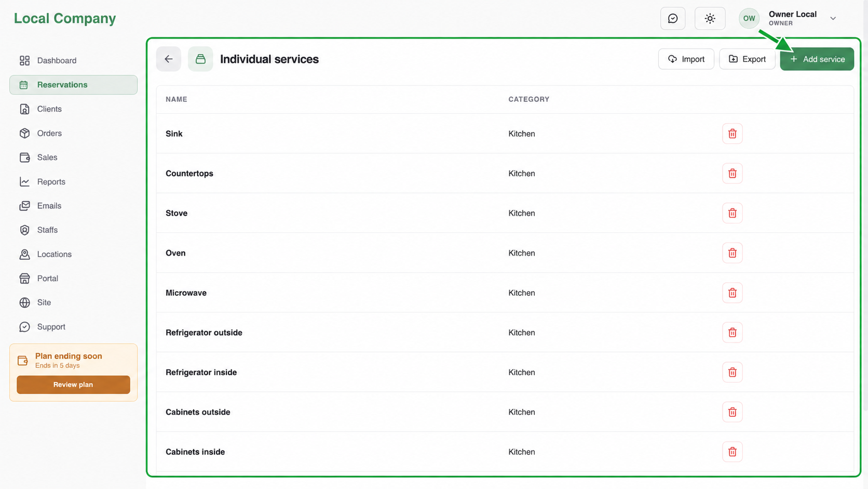Click the services icon beside the Individual services title
Image resolution: width=868 pixels, height=489 pixels.
(x=200, y=59)
